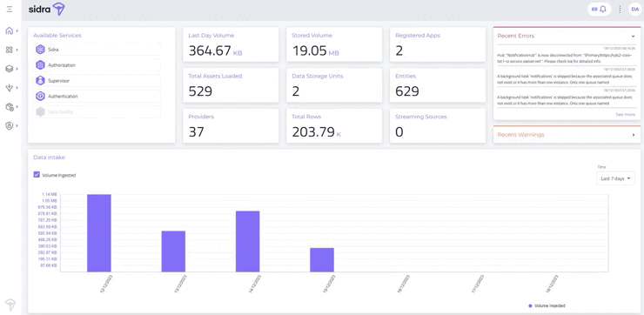The width and height of the screenshot is (644, 315).
Task: Click the Authentication service entry
Action: click(x=97, y=96)
